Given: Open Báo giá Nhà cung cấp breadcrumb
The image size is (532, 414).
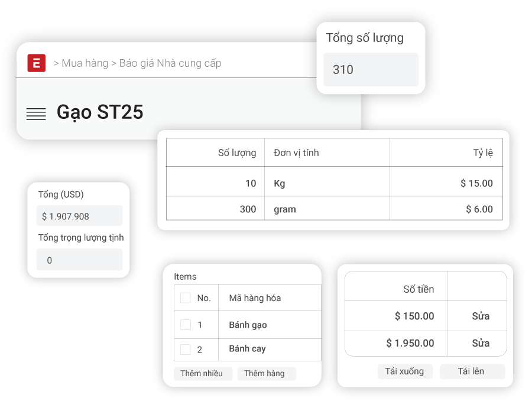Looking at the screenshot, I should point(170,63).
